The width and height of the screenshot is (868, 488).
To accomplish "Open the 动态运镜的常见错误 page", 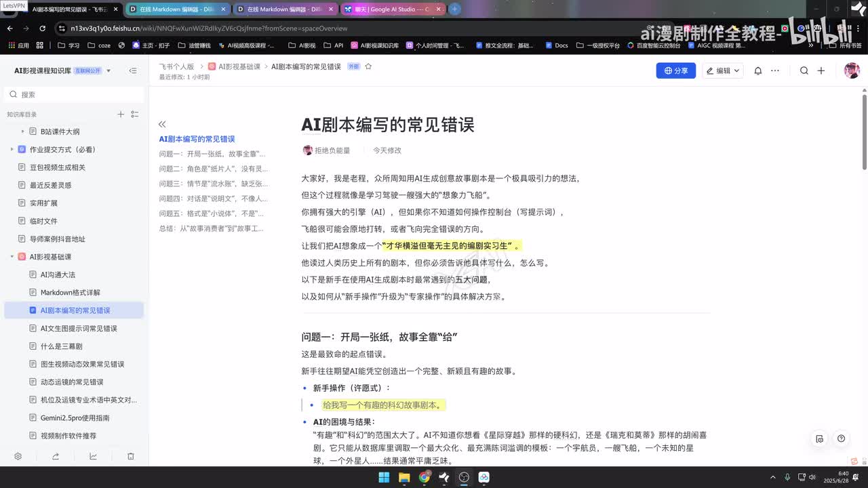I will (x=72, y=382).
